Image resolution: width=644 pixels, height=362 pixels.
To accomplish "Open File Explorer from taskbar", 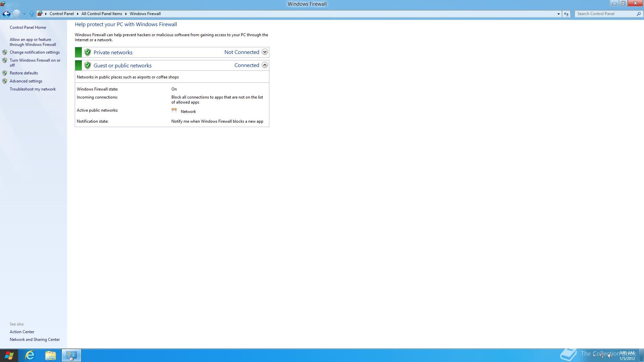I will tap(51, 355).
